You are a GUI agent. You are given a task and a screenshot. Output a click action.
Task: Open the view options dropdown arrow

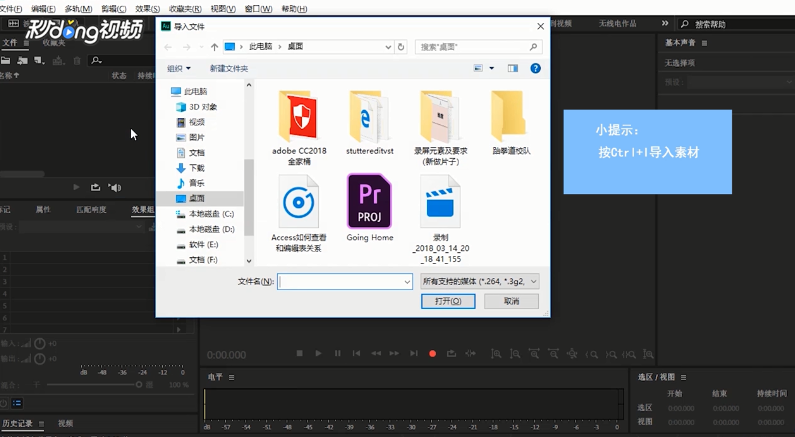point(491,68)
